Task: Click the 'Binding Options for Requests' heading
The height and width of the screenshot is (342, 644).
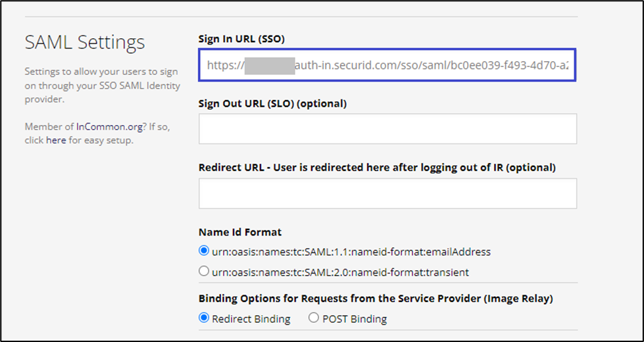Action: click(376, 299)
